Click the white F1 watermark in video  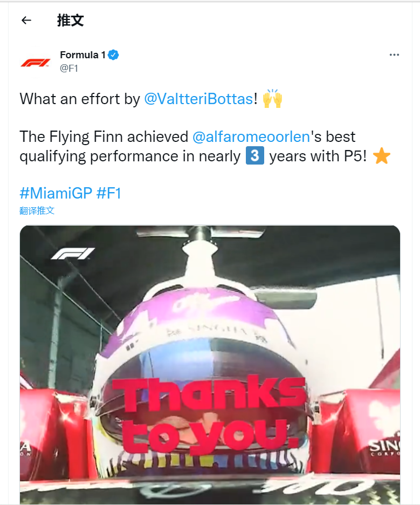(x=73, y=253)
